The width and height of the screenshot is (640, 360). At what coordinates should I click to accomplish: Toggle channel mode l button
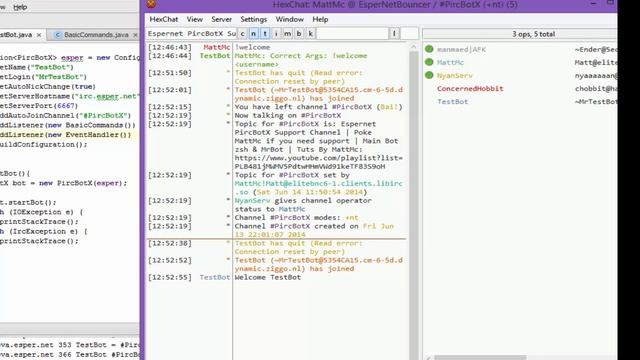click(394, 33)
